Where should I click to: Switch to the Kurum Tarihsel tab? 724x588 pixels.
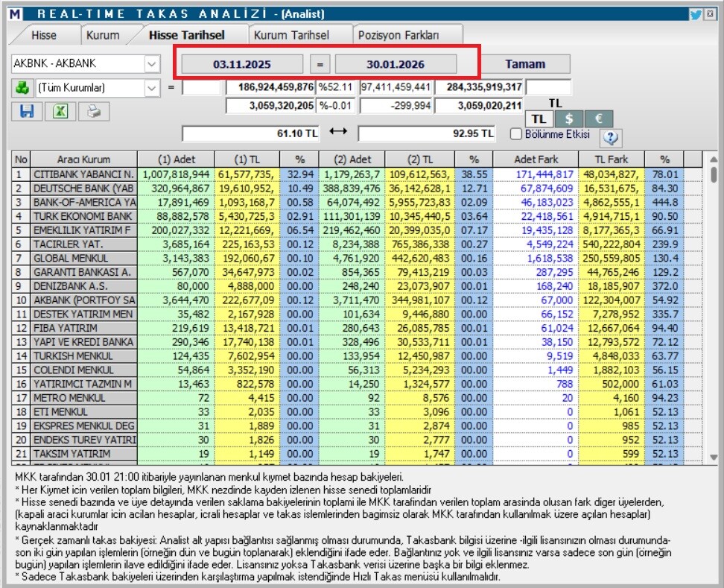coord(291,35)
